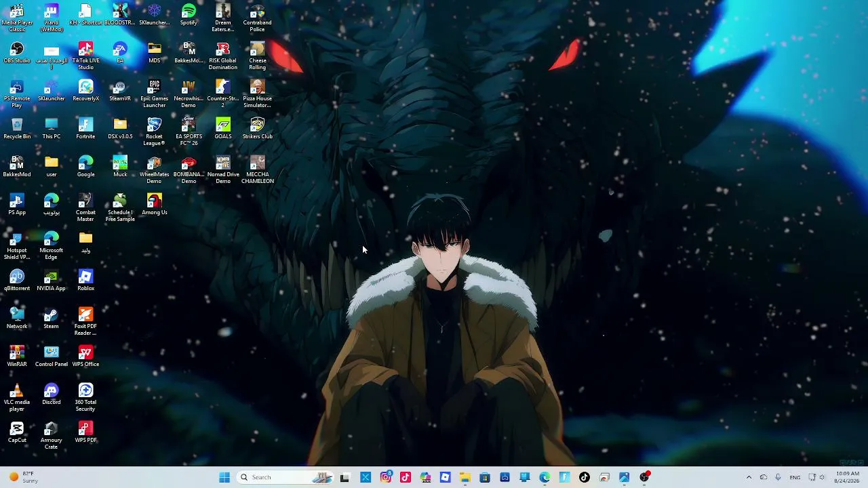Select the Strikers Club desktop icon
Image resolution: width=868 pixels, height=488 pixels.
[258, 129]
